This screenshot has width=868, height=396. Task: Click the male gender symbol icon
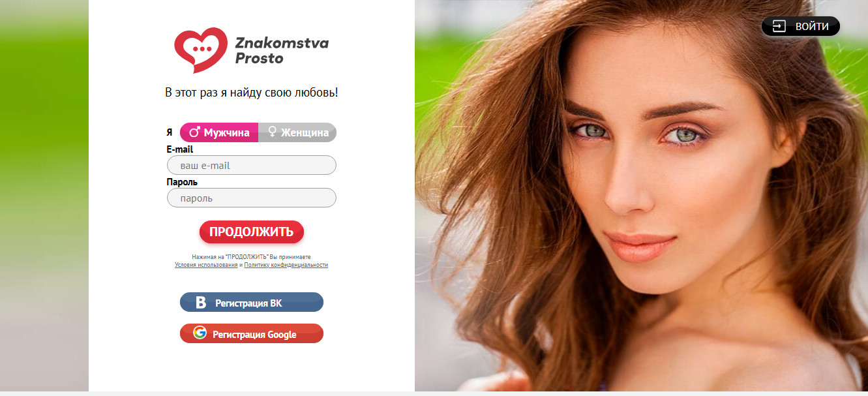(x=194, y=132)
